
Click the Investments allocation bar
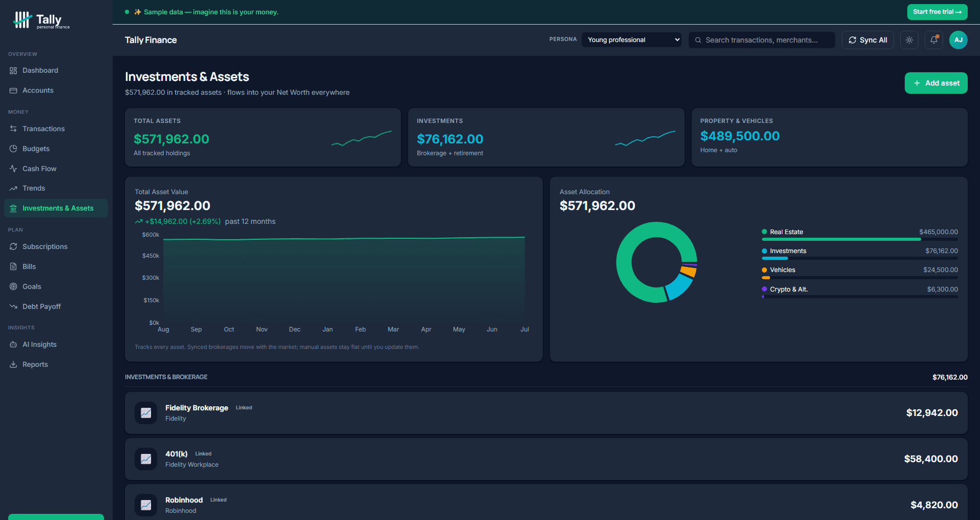click(860, 258)
